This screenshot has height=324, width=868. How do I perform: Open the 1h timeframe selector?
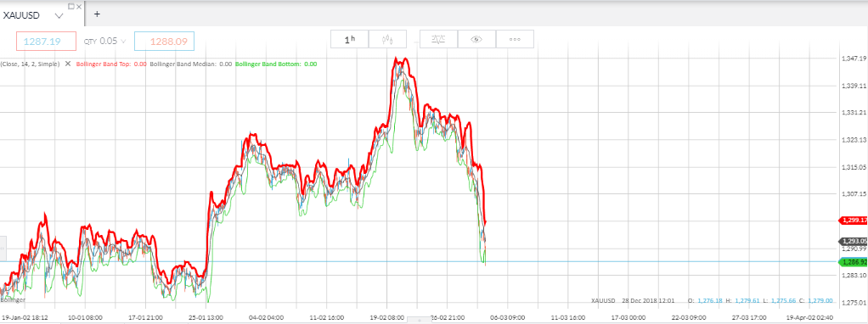tap(349, 39)
